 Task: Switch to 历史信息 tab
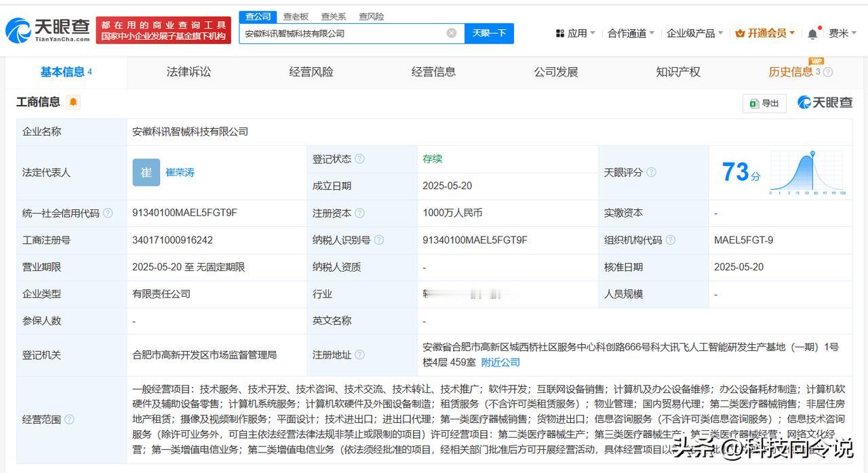(791, 72)
